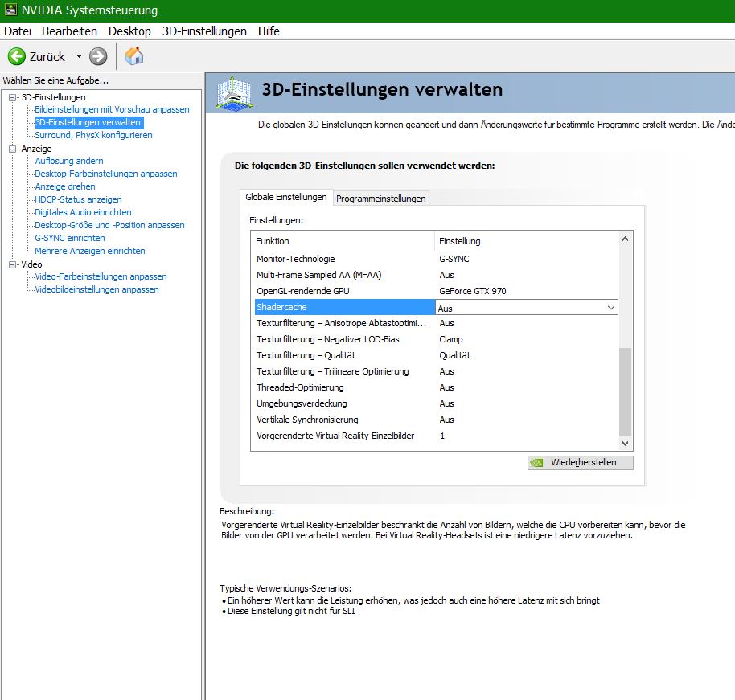Collapse the 3D-Einstellungen tree node
This screenshot has height=700, width=735.
[13, 97]
